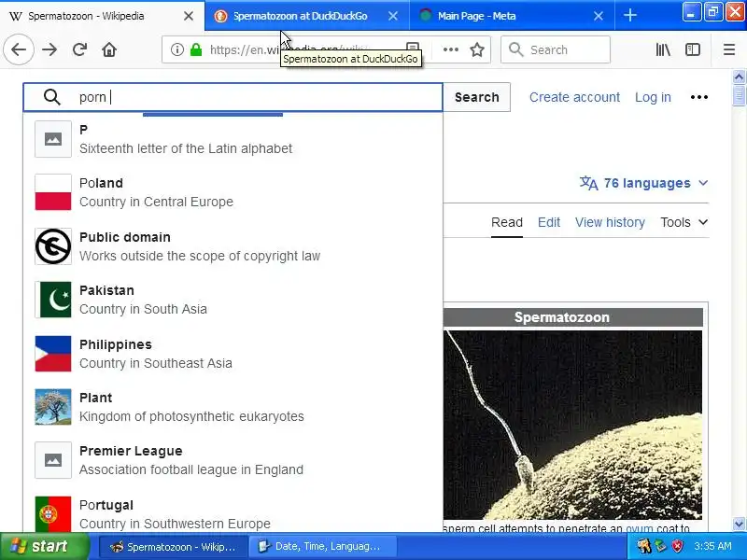Image resolution: width=747 pixels, height=560 pixels.
Task: Expand the Tools dropdown
Action: (x=684, y=222)
